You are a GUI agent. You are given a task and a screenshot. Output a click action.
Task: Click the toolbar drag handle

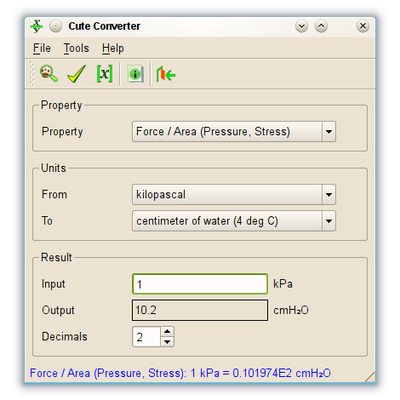(32, 74)
